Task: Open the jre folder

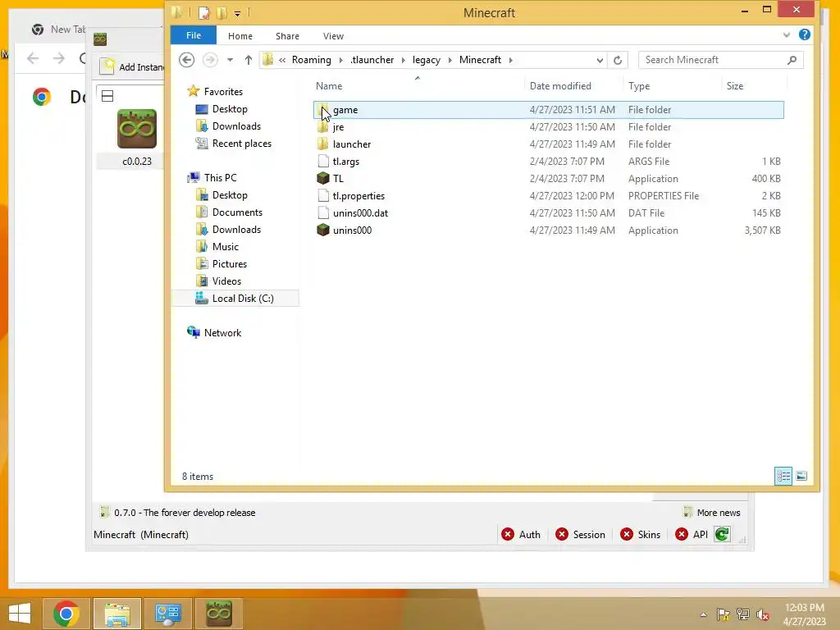Action: tap(338, 127)
